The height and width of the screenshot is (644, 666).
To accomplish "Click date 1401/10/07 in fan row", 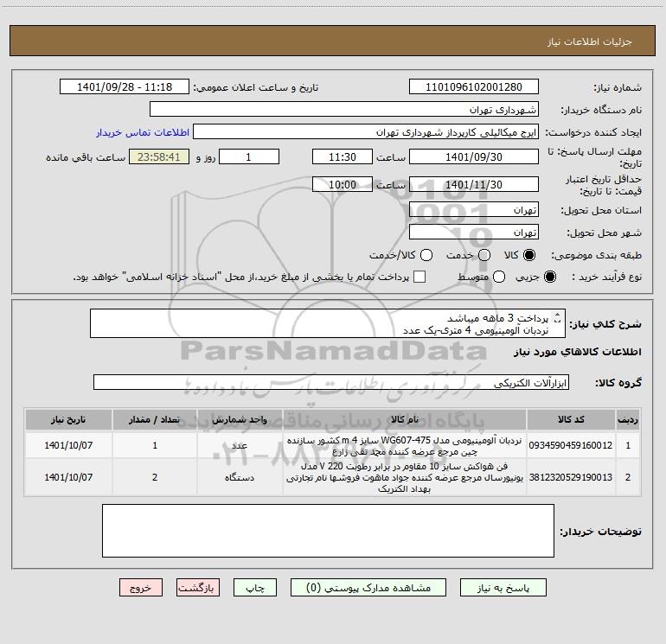I will coord(68,477).
